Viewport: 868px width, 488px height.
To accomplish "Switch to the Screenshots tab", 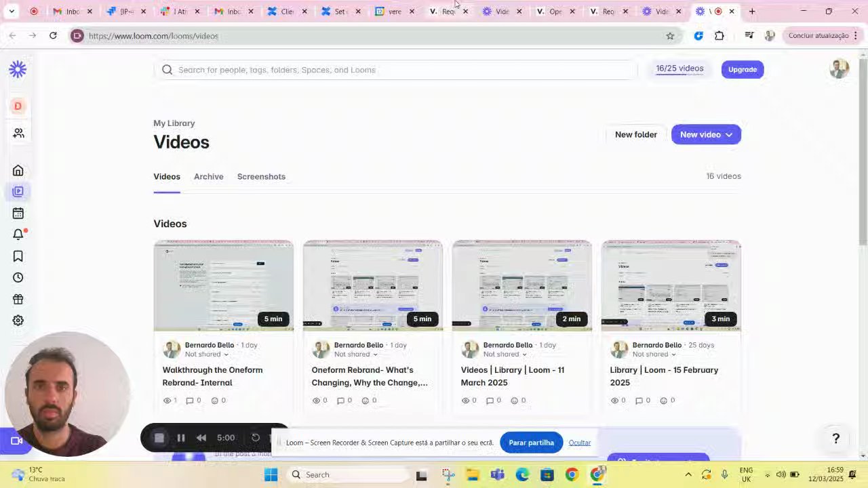I will pos(261,176).
